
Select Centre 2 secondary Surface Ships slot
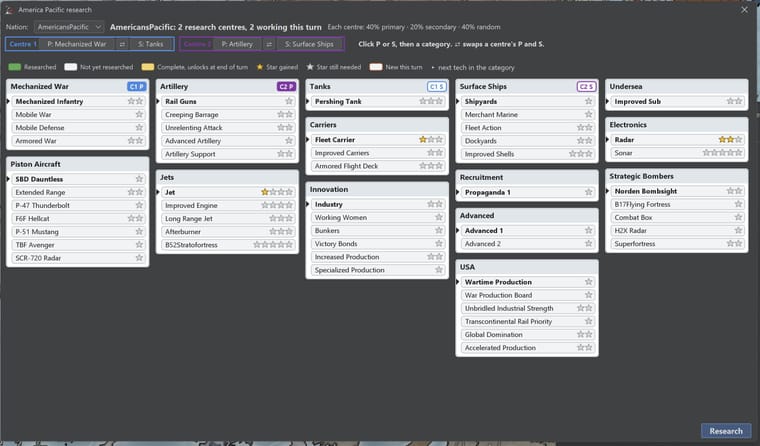coord(309,44)
